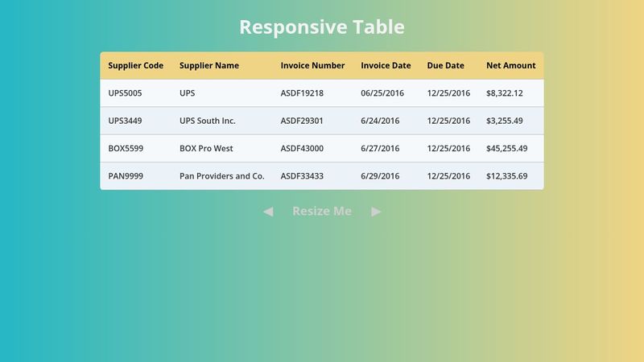Select the Supplier Code column header

[x=135, y=66]
